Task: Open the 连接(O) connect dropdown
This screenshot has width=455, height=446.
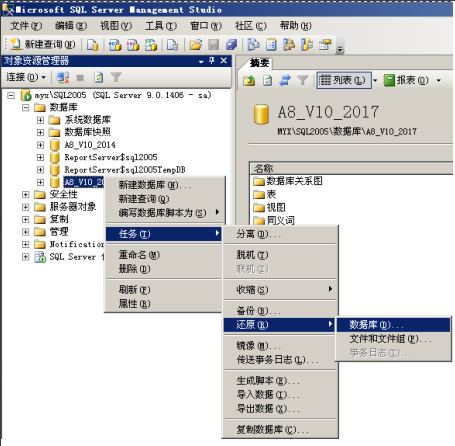Action: [26, 77]
